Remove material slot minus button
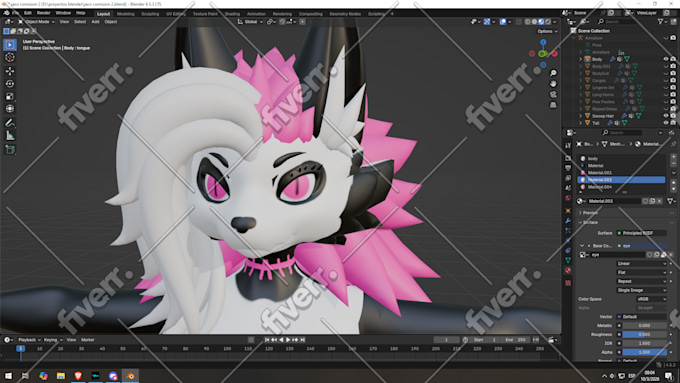Image resolution: width=680 pixels, height=383 pixels. coord(673,164)
